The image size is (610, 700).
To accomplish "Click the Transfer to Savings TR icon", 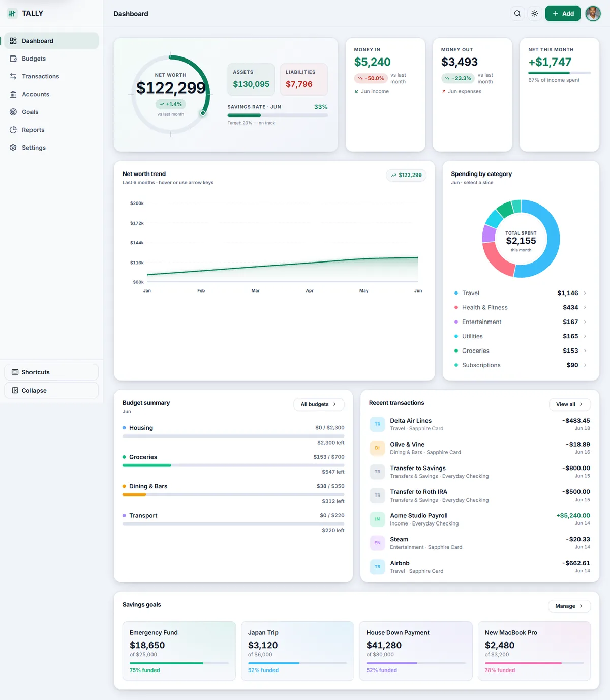I will point(377,472).
